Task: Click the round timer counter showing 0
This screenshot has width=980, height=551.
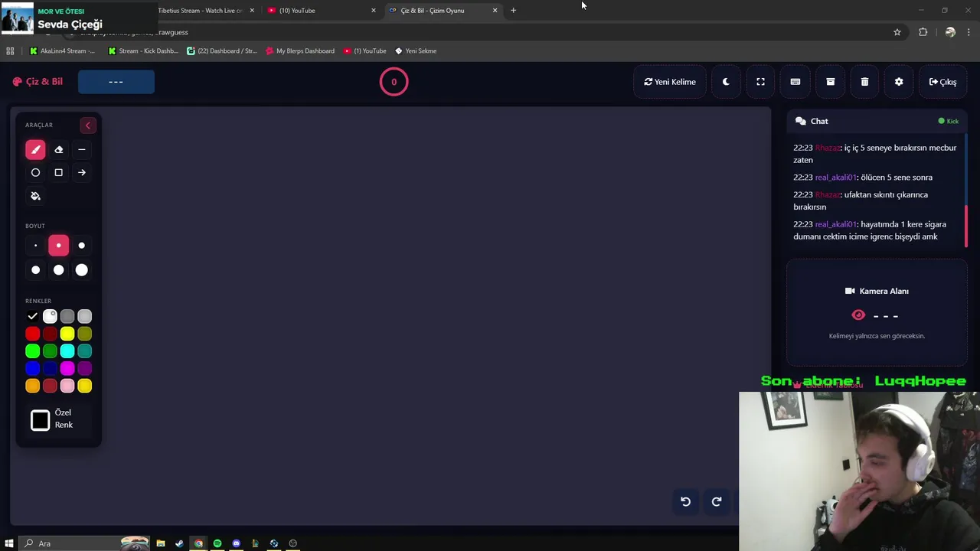Action: (394, 82)
